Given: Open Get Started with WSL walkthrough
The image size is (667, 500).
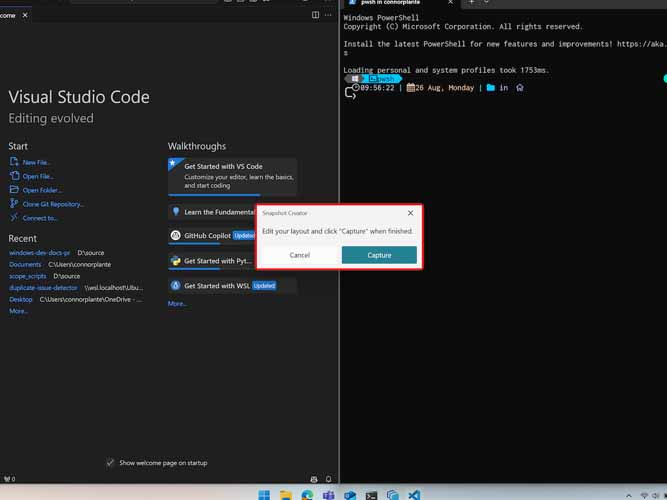Looking at the screenshot, I should point(232,286).
